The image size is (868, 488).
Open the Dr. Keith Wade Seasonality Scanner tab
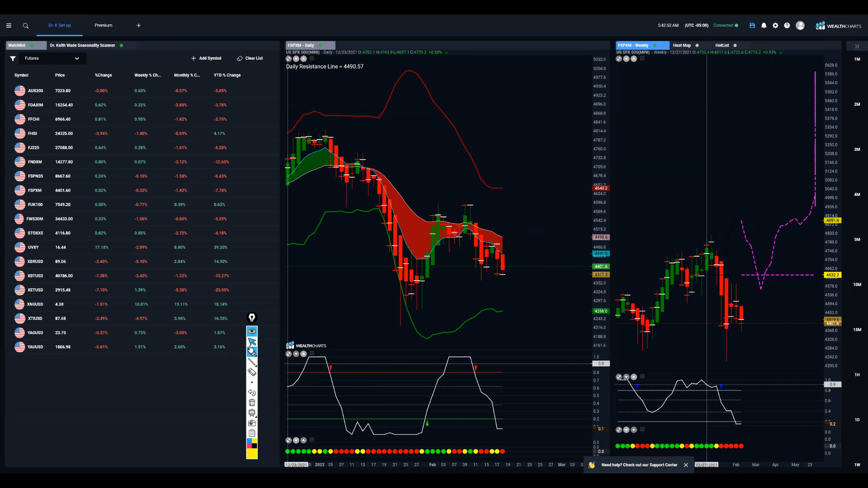pos(83,46)
